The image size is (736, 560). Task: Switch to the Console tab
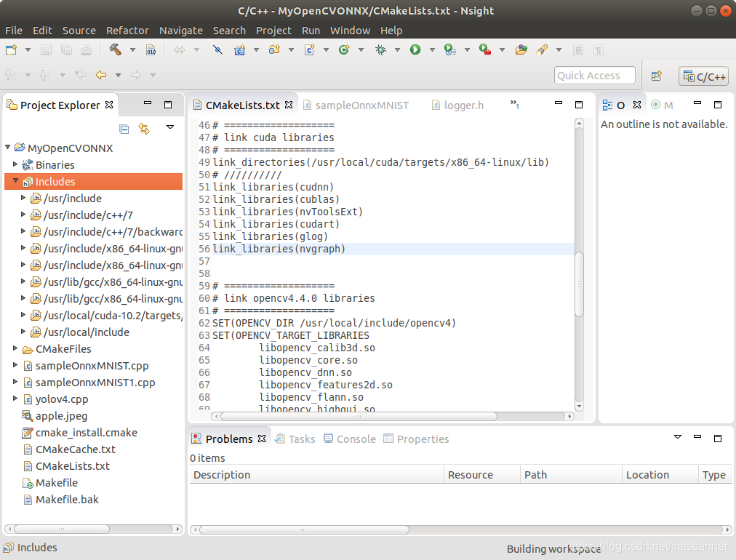pos(350,439)
